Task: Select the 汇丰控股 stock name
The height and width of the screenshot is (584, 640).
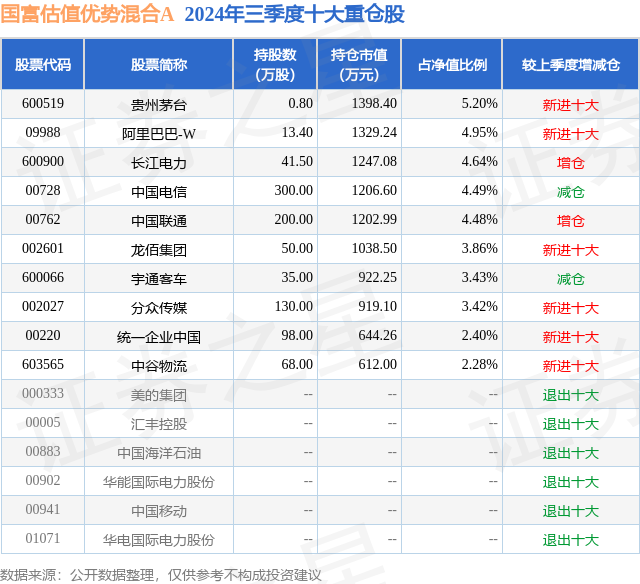Action: click(x=159, y=424)
